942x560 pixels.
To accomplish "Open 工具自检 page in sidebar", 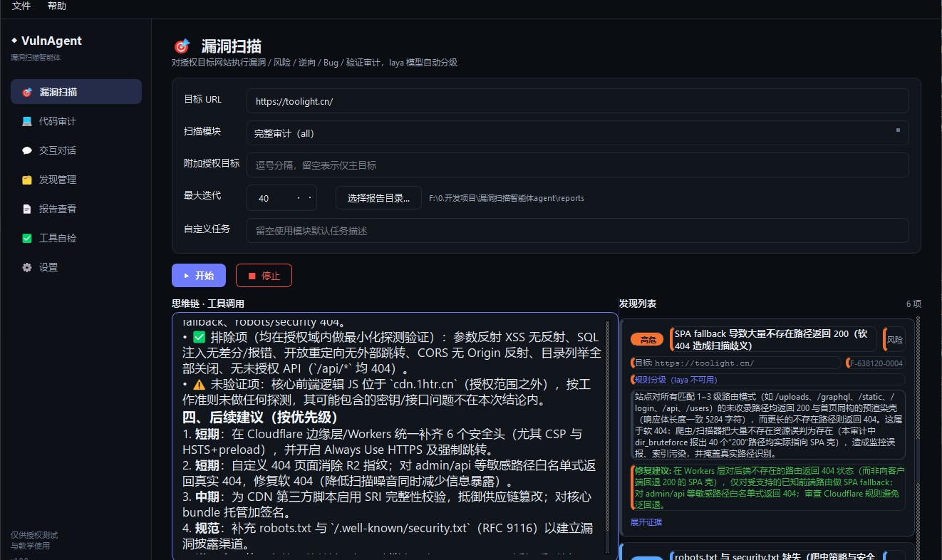I will [76, 238].
